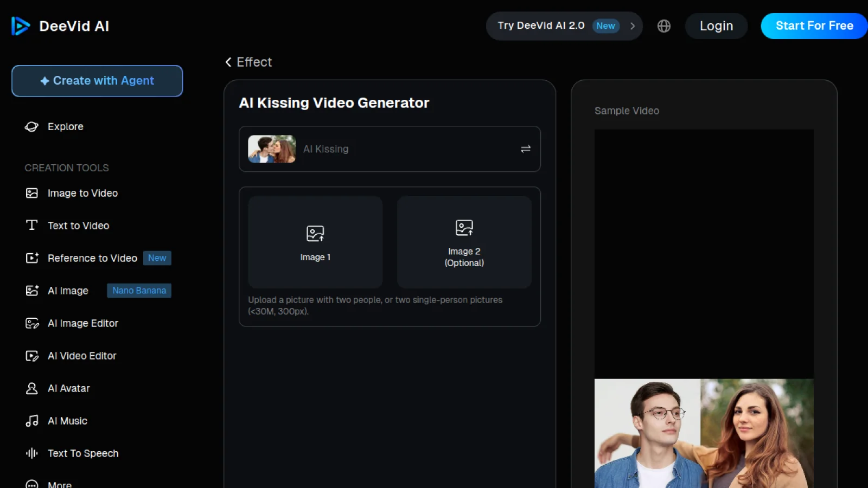Click the Effect breadcrumb label
The image size is (868, 488).
pyautogui.click(x=254, y=62)
